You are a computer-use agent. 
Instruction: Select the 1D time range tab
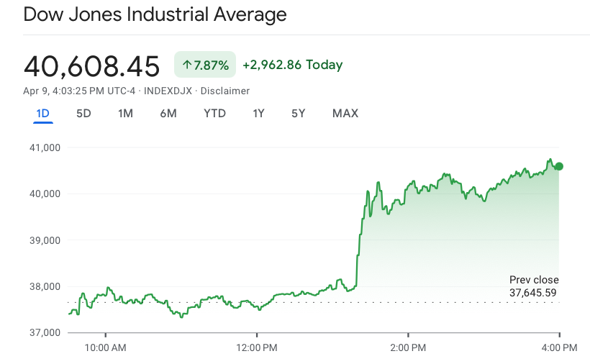click(x=42, y=114)
